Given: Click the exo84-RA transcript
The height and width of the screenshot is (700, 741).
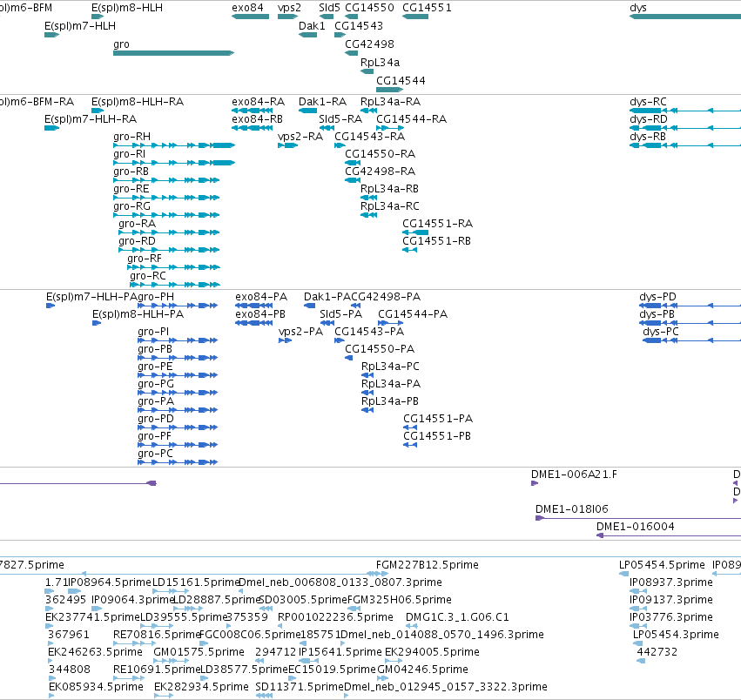Looking at the screenshot, I should coord(253,111).
